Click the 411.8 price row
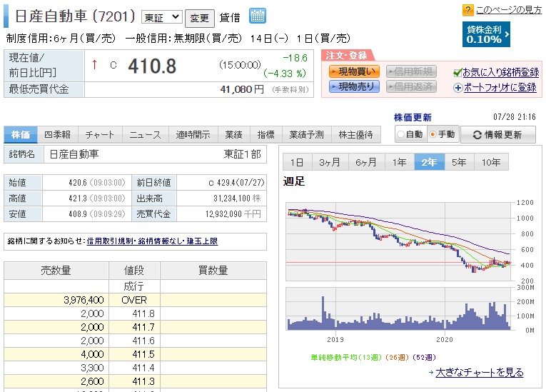Viewport: 546px width, 392px height. [x=135, y=313]
